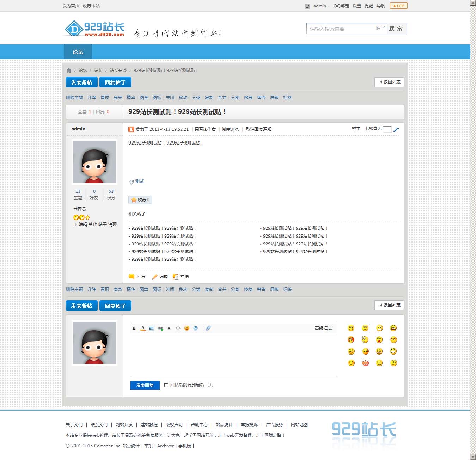Click 关于我们 footer link
The width and height of the screenshot is (476, 460).
click(74, 425)
